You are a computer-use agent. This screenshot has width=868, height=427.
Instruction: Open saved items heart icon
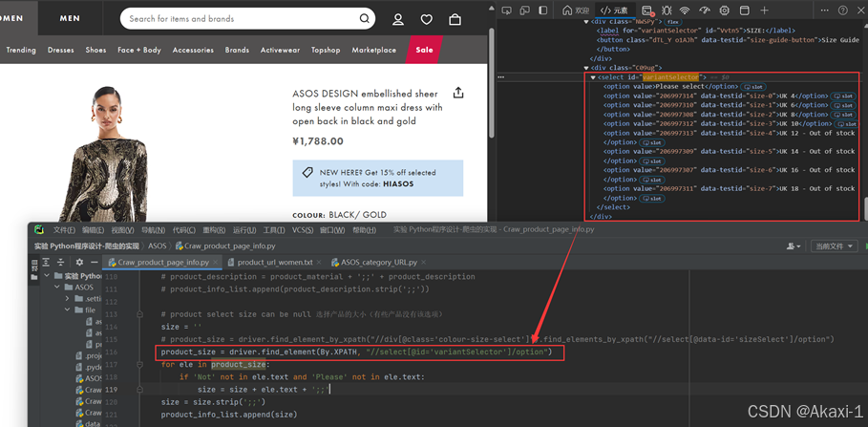pos(426,19)
